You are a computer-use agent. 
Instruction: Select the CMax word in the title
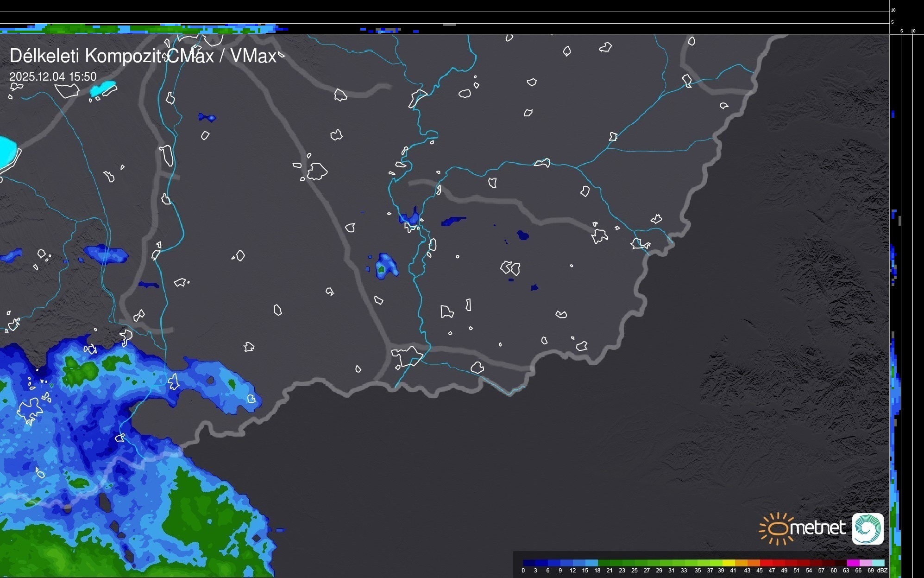coord(190,56)
